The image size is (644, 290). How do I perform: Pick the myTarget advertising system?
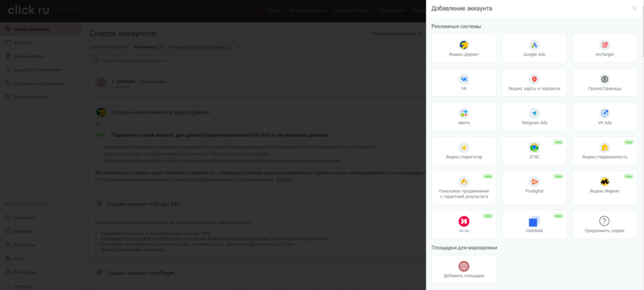point(604,48)
